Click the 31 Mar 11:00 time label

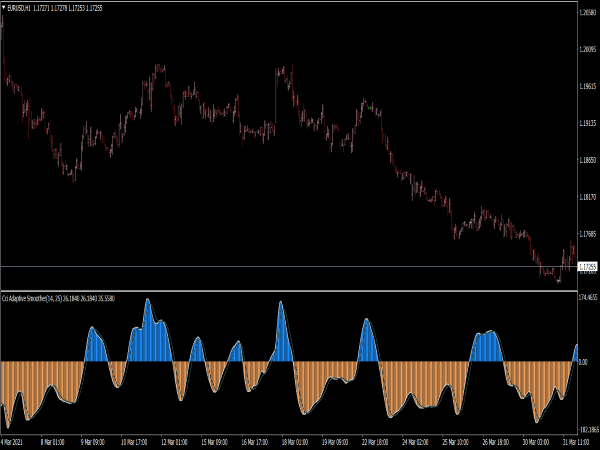(576, 442)
